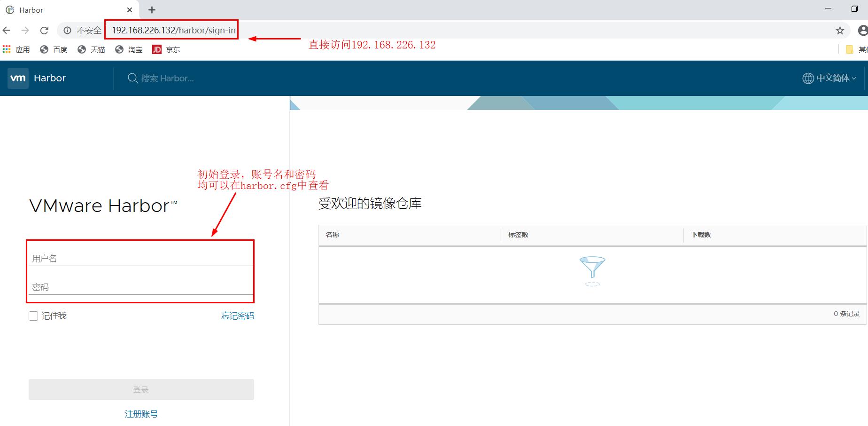Click the search magnifier icon
The height and width of the screenshot is (426, 868).
(x=132, y=78)
